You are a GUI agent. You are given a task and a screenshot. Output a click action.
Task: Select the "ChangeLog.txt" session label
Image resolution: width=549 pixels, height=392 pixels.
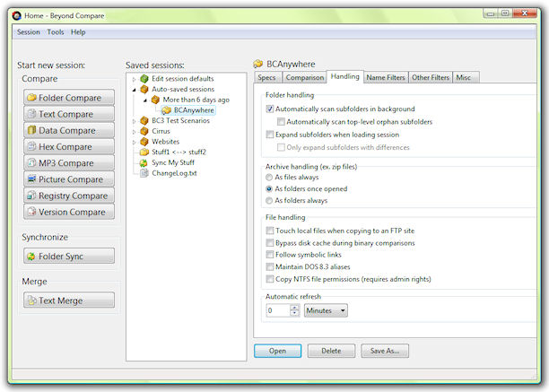coord(174,173)
